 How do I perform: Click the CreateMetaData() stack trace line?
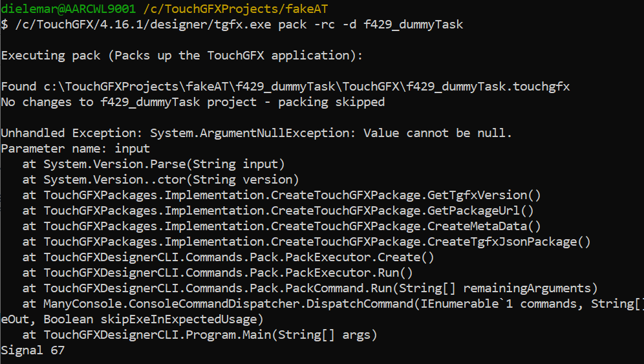click(282, 226)
